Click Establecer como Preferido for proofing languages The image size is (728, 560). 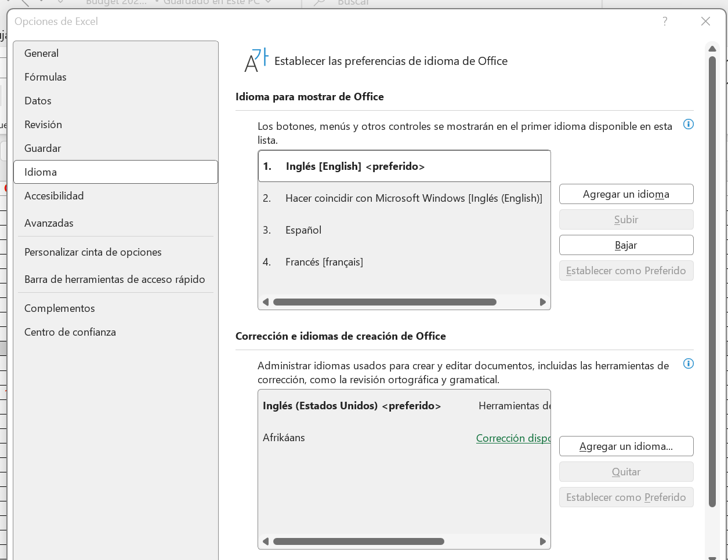(626, 497)
